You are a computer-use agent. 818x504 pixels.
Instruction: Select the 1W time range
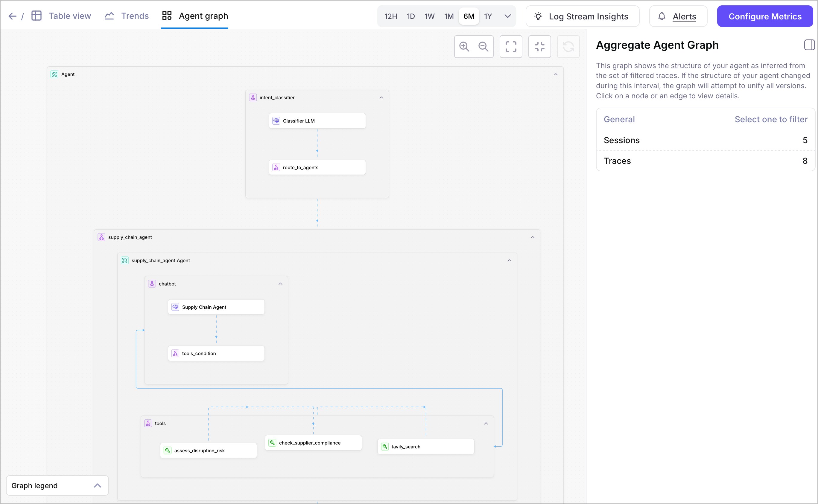[429, 16]
